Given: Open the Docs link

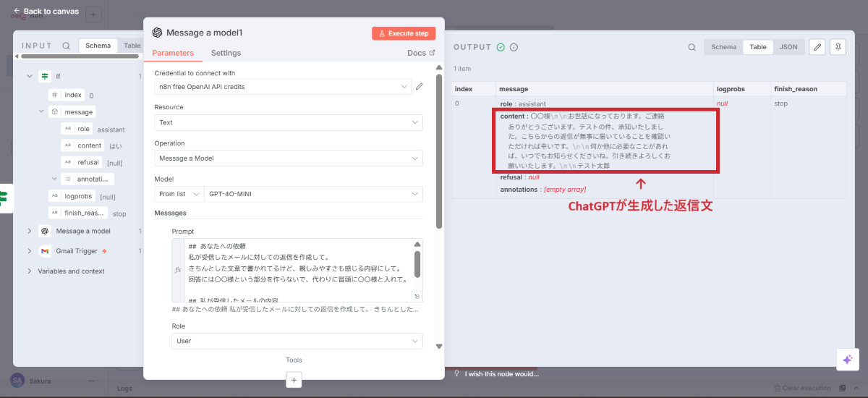Looking at the screenshot, I should (x=421, y=53).
